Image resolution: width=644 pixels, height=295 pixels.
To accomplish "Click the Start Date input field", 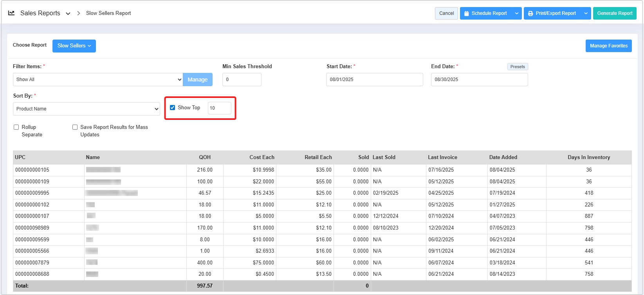I will (x=374, y=80).
